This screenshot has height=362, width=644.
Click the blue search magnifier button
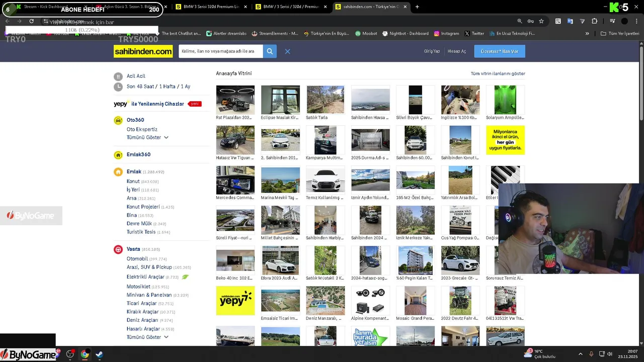tap(270, 51)
